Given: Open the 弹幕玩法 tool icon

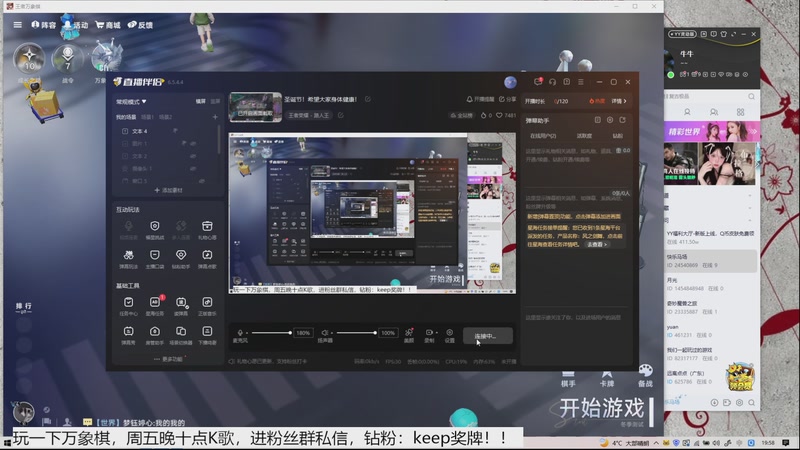Looking at the screenshot, I should click(129, 255).
